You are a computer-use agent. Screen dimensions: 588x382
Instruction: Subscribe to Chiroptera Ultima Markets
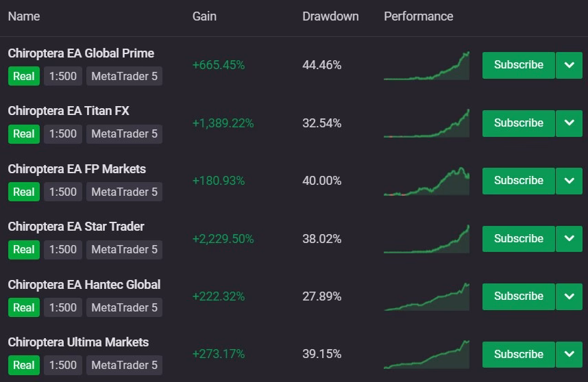518,355
